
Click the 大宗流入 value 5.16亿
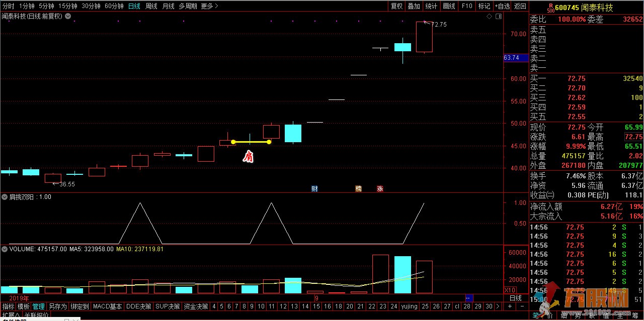click(612, 216)
